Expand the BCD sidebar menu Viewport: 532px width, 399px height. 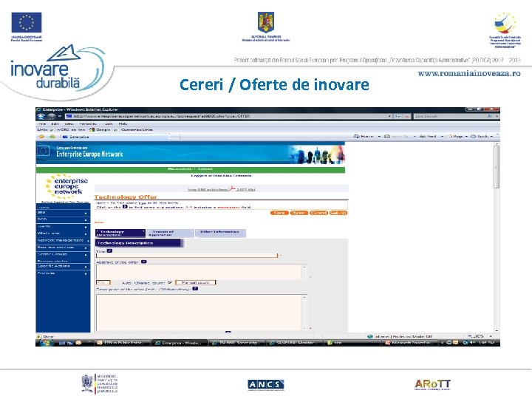coord(63,219)
